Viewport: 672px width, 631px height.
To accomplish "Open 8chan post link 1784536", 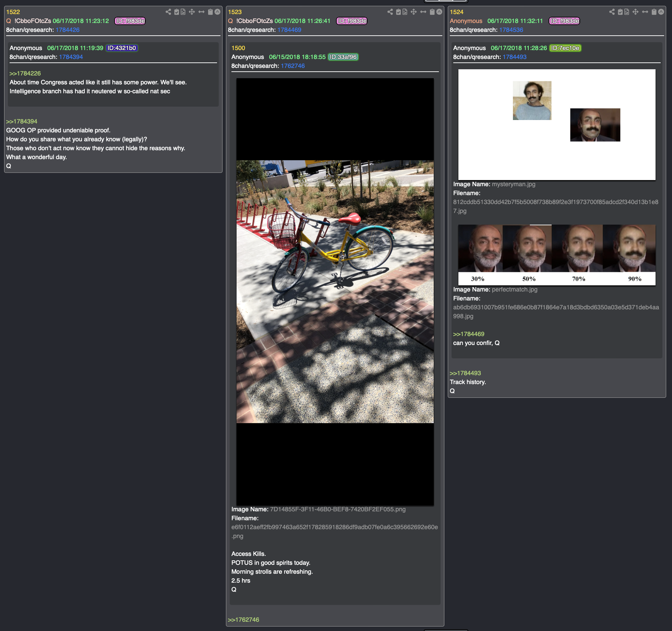I will (511, 30).
